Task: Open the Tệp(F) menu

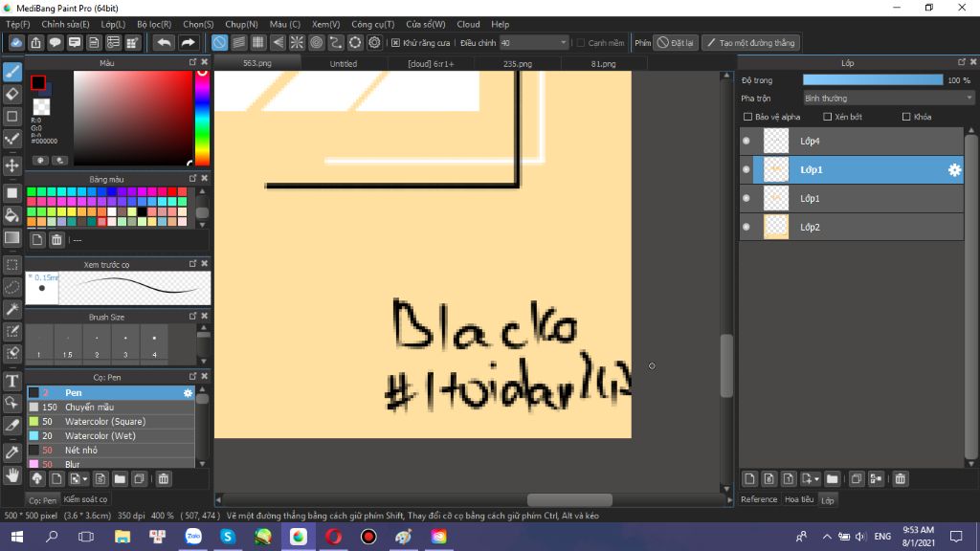Action: pyautogui.click(x=18, y=24)
